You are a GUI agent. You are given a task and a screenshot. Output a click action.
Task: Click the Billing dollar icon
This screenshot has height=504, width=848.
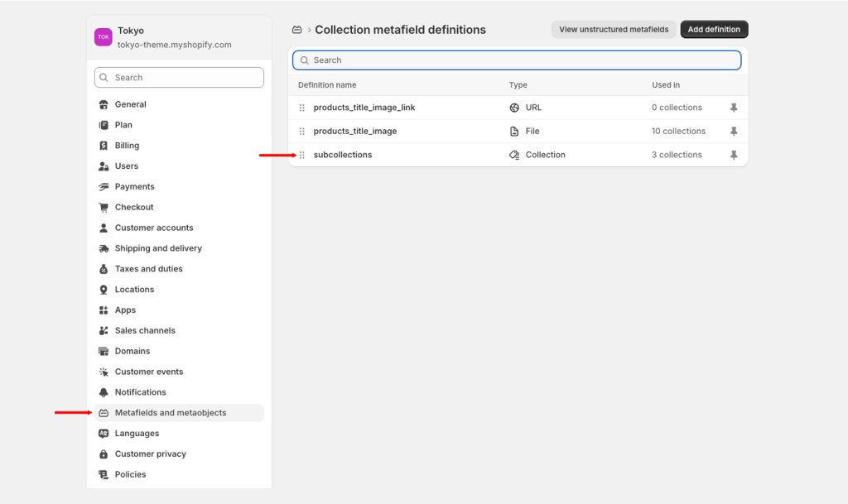[x=104, y=146]
